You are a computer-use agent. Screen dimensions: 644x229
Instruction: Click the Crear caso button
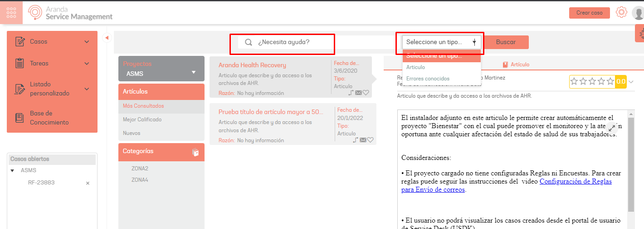pos(590,13)
